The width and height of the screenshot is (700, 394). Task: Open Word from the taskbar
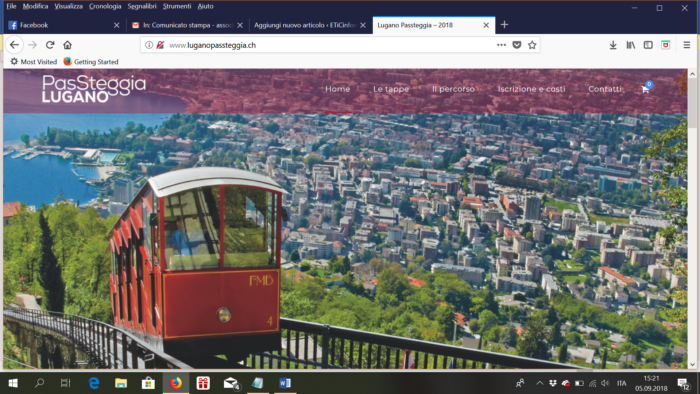285,383
